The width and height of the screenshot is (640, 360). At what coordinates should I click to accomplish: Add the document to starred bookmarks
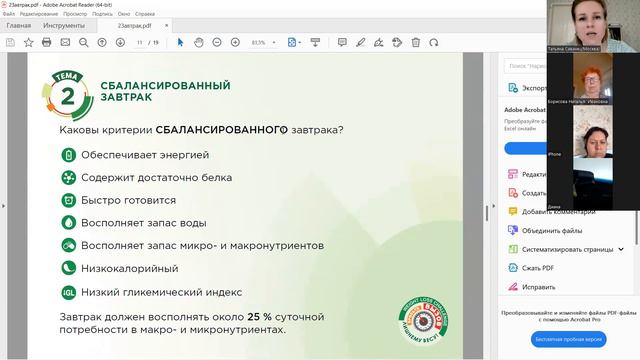(29, 42)
